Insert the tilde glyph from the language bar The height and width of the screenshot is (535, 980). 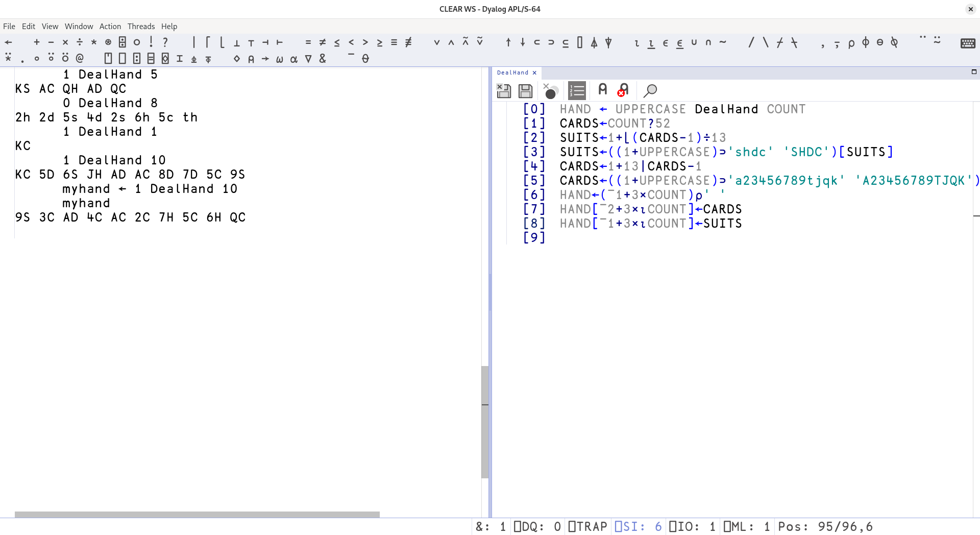click(x=723, y=43)
